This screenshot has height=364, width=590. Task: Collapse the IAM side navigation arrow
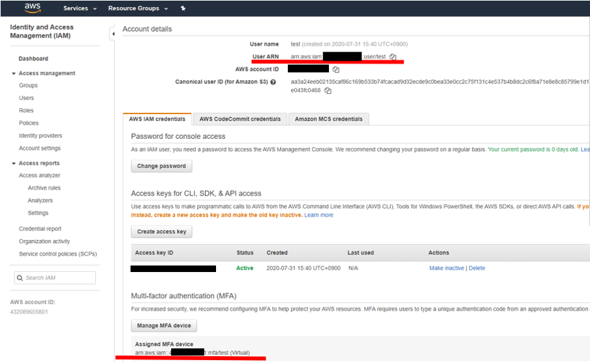(x=113, y=34)
